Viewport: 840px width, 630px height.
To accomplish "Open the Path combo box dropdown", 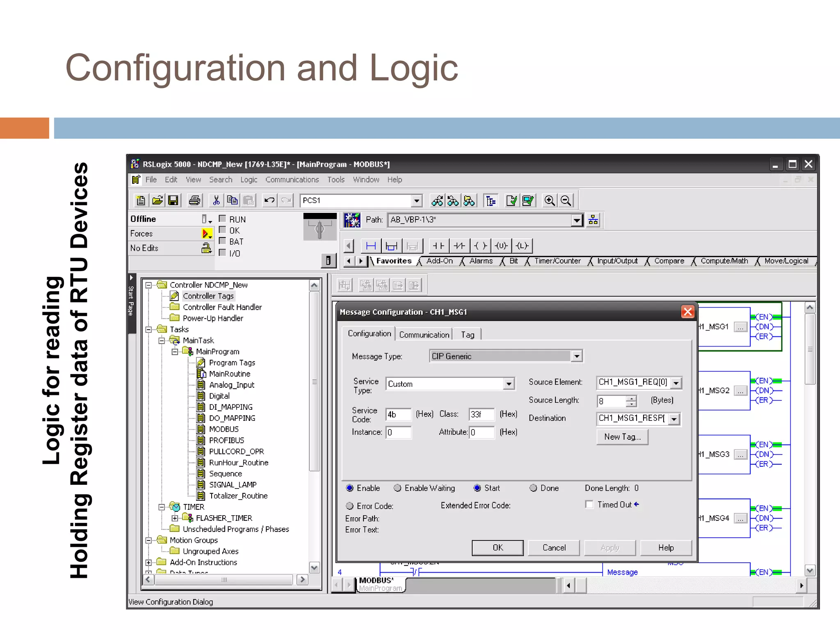I will tap(577, 220).
